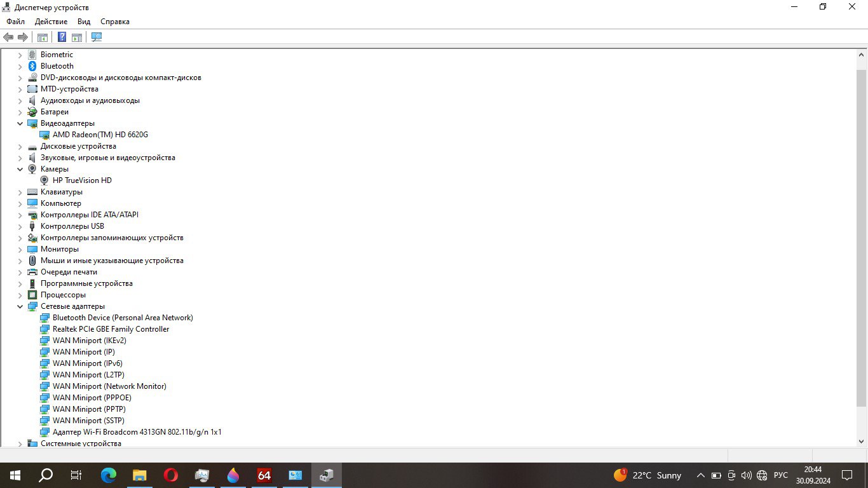Select WAN Miniport (IPv6)
This screenshot has height=488, width=868.
88,363
